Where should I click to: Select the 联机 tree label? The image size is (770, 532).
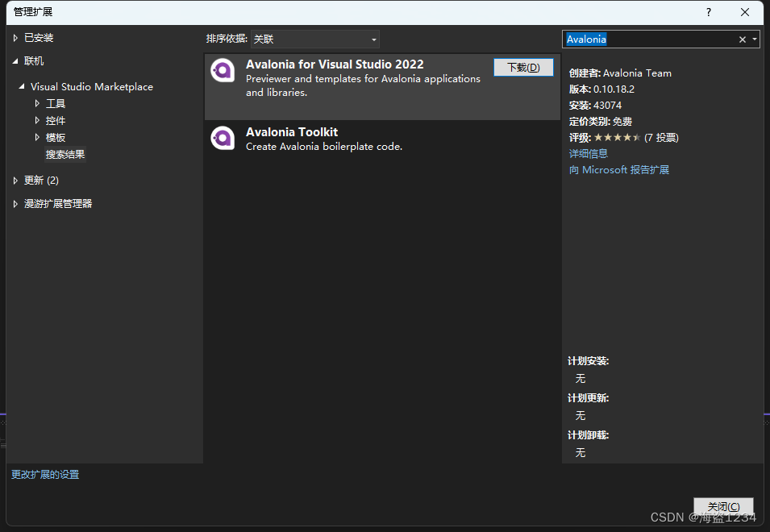point(34,60)
